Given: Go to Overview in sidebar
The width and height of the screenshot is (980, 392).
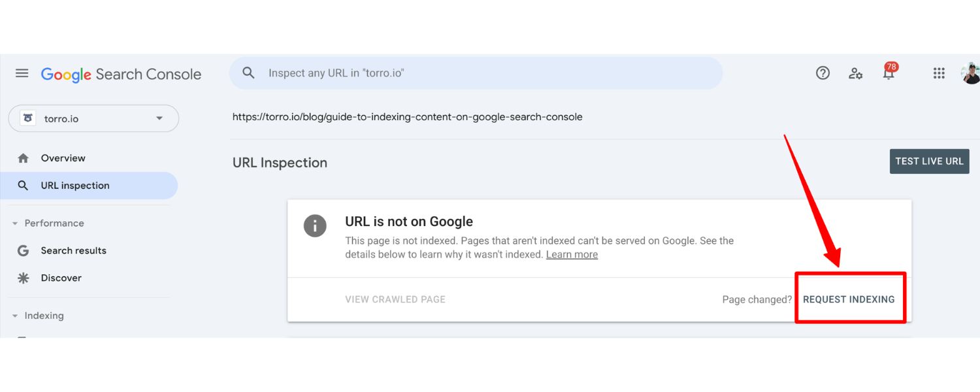Looking at the screenshot, I should point(63,158).
